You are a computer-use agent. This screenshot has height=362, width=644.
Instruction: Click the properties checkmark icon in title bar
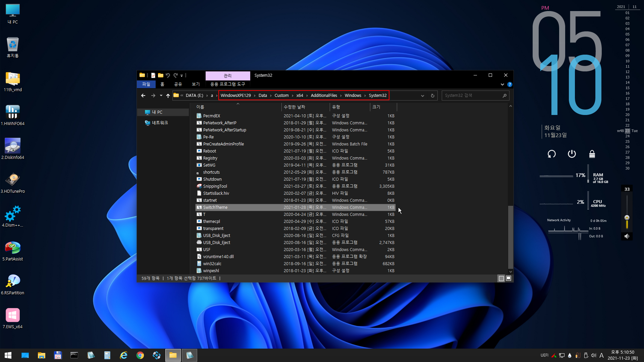[153, 75]
